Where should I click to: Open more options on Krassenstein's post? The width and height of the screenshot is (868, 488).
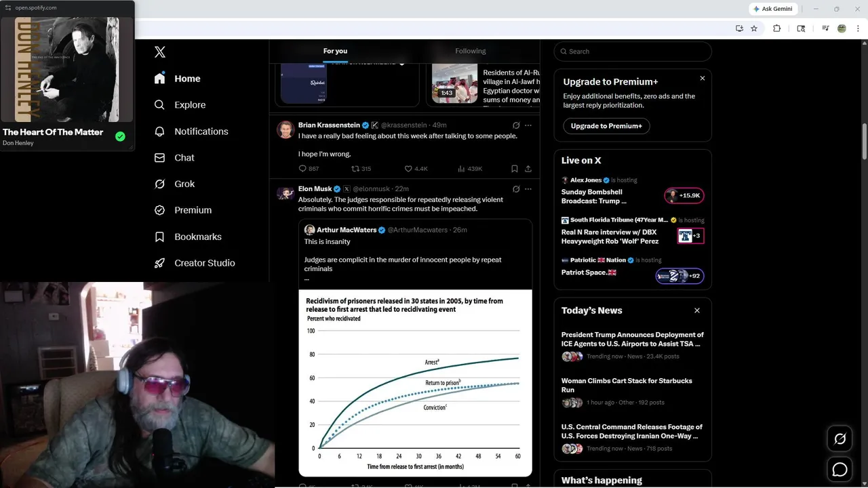pyautogui.click(x=528, y=125)
